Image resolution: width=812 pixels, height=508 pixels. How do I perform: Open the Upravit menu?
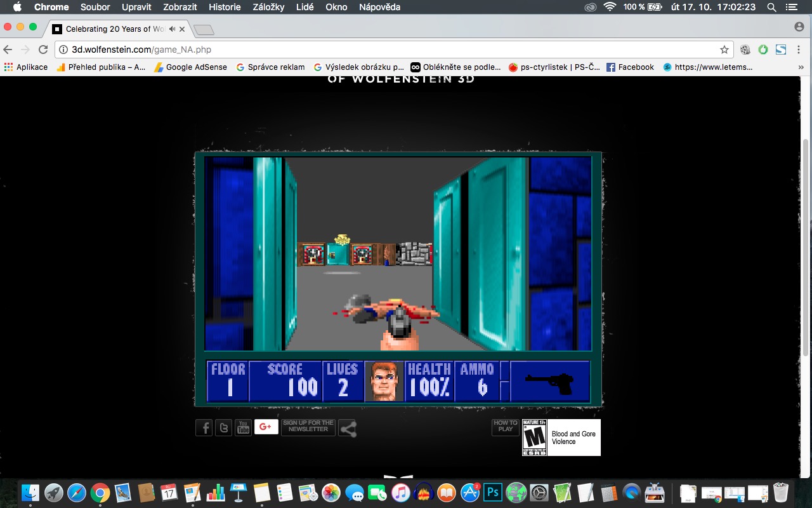(x=136, y=7)
